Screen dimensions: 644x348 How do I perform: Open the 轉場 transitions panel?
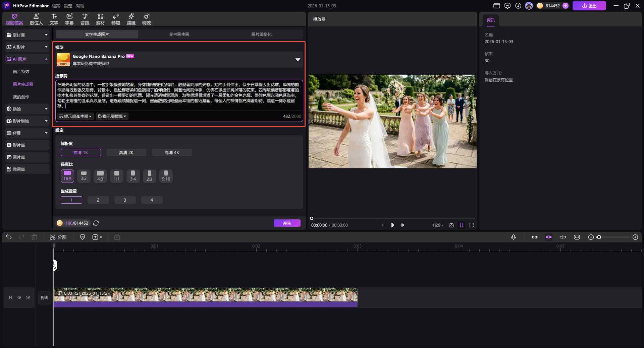116,19
